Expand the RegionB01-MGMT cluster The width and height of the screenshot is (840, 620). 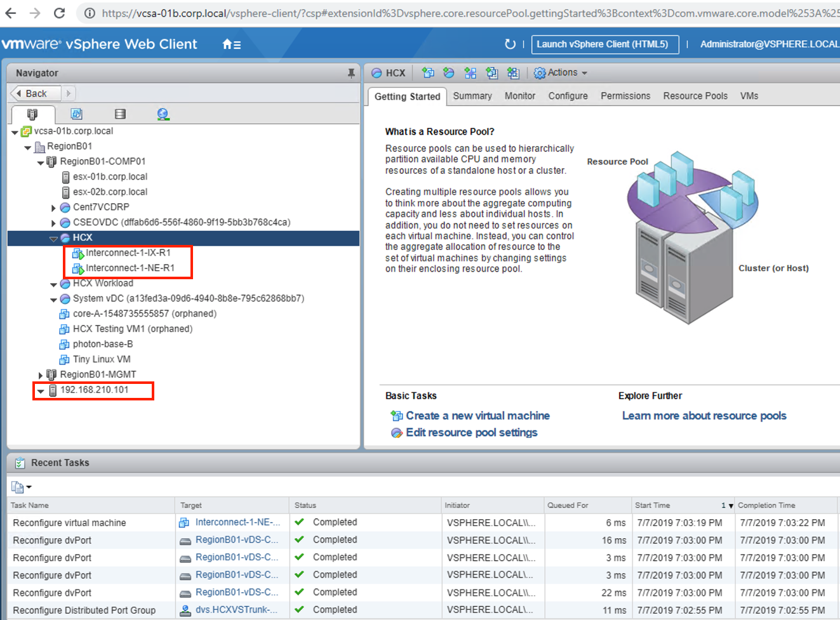pos(41,375)
